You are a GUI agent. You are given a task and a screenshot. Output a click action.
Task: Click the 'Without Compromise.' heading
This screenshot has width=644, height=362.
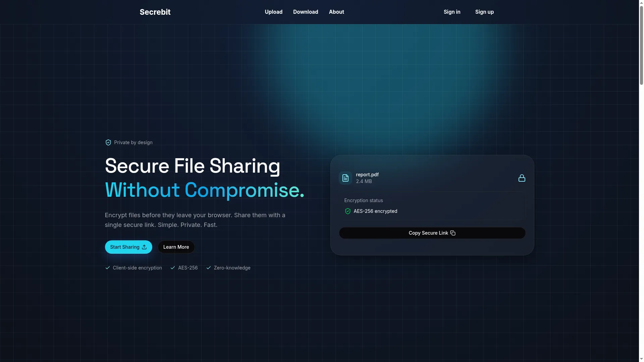click(205, 190)
